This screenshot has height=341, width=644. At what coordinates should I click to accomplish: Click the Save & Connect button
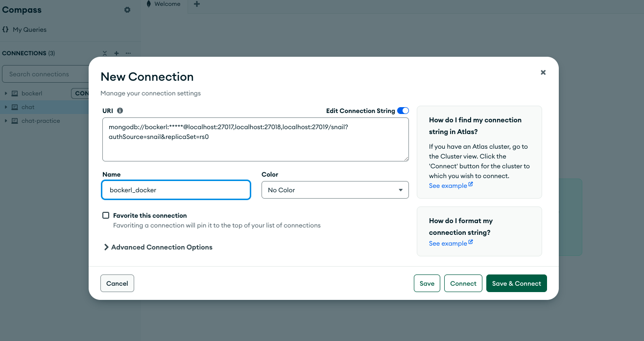click(x=516, y=283)
